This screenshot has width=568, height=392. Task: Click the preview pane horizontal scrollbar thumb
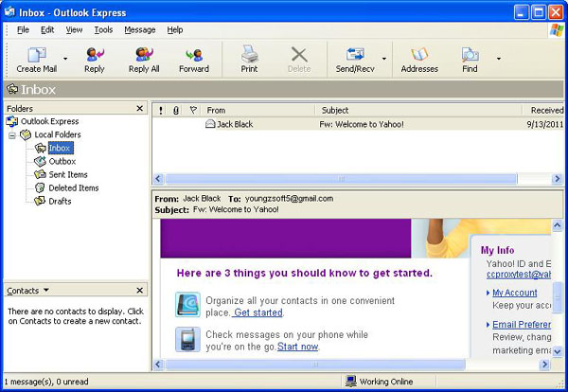pos(315,365)
